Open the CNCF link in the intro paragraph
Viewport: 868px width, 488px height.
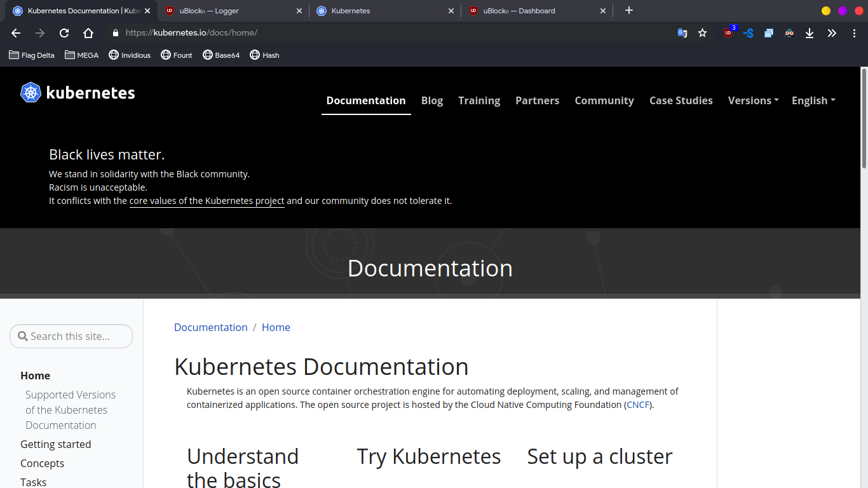click(638, 405)
